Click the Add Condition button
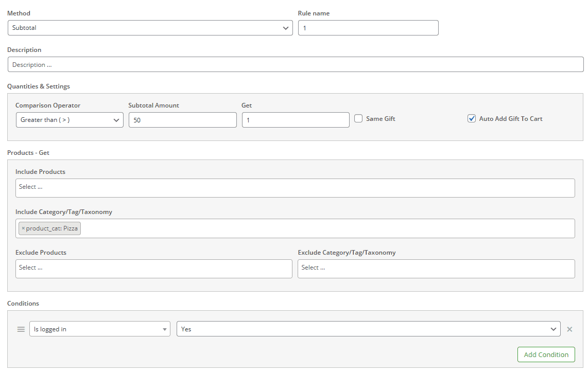Screen dimensions: 588x373 pyautogui.click(x=546, y=354)
